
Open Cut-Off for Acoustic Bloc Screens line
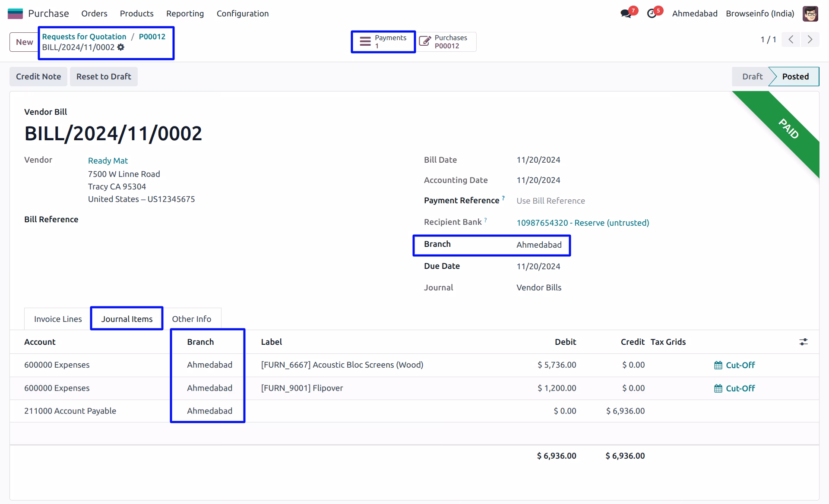[x=734, y=365]
